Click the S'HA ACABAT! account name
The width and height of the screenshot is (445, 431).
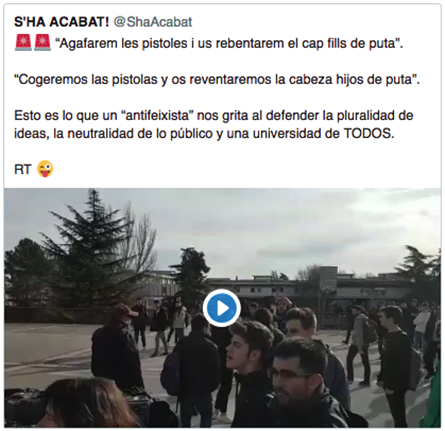tap(62, 22)
